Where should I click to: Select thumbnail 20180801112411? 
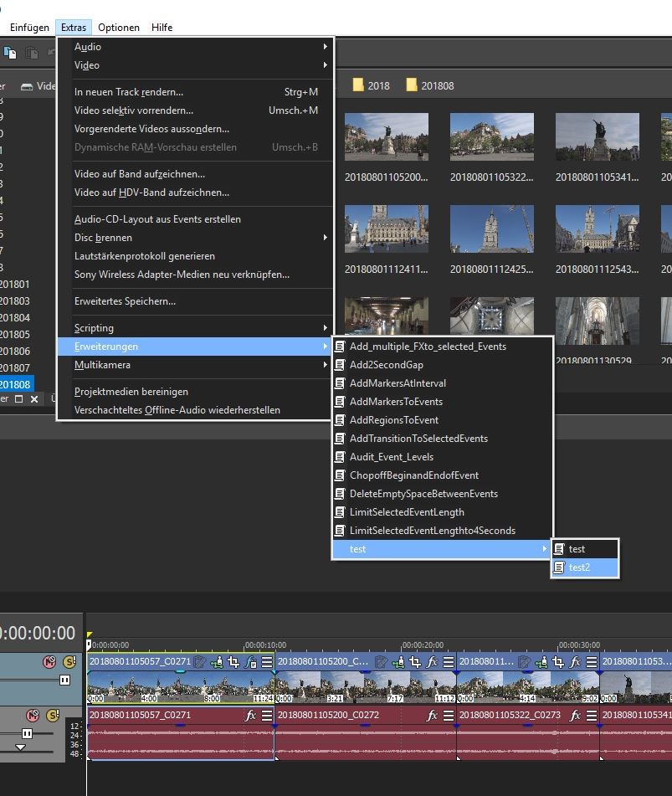pyautogui.click(x=386, y=229)
